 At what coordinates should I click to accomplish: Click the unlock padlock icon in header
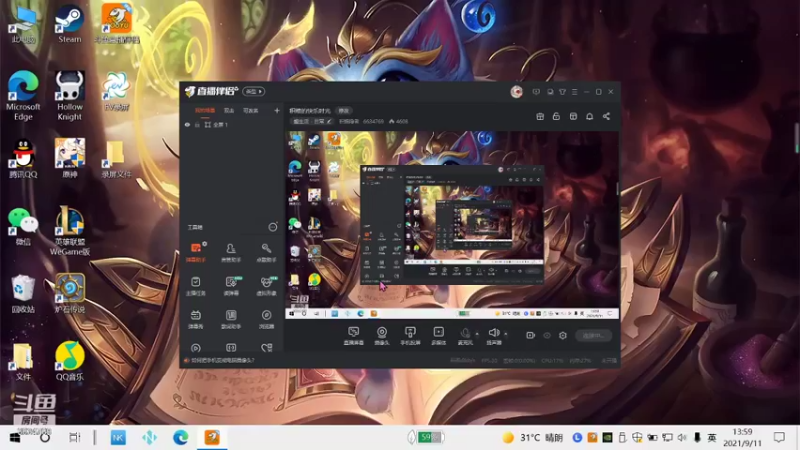556,116
